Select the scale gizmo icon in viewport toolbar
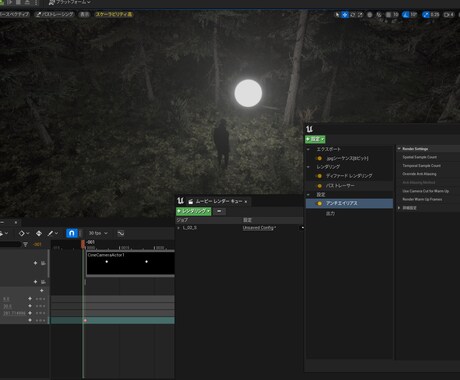This screenshot has height=380, width=460. pos(360,15)
